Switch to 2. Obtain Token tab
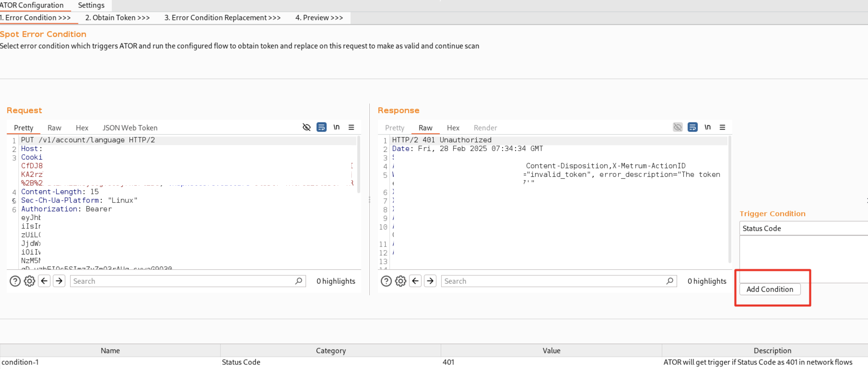868x369 pixels. (117, 17)
